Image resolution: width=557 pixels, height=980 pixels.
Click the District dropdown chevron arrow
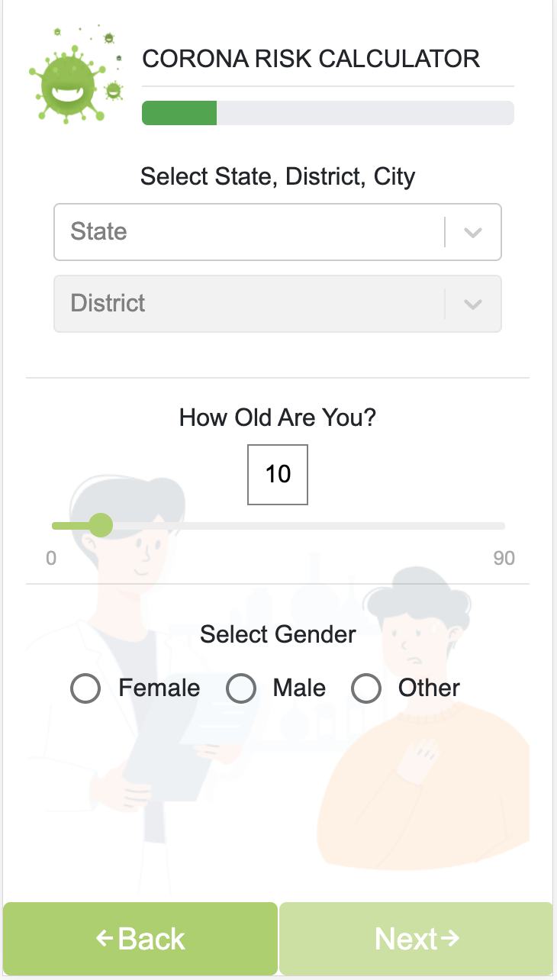(473, 304)
